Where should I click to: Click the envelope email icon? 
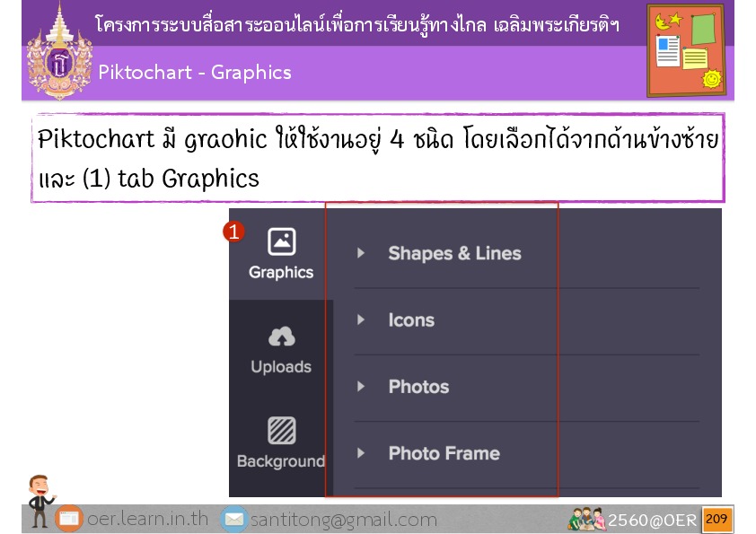click(x=234, y=519)
